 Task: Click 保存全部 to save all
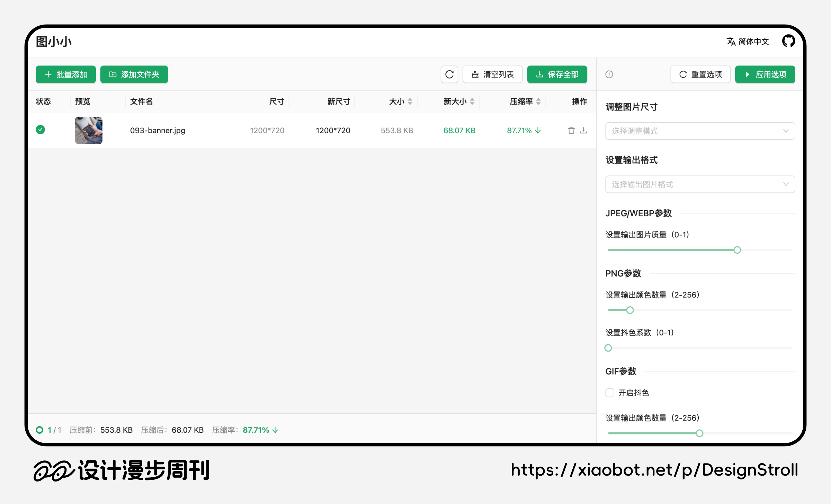pos(557,74)
